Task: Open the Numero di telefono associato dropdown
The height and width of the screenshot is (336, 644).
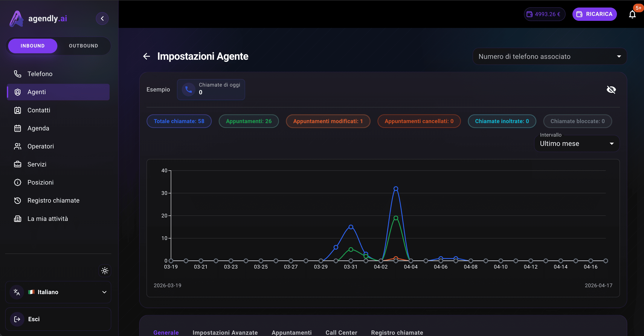Action: pyautogui.click(x=550, y=57)
